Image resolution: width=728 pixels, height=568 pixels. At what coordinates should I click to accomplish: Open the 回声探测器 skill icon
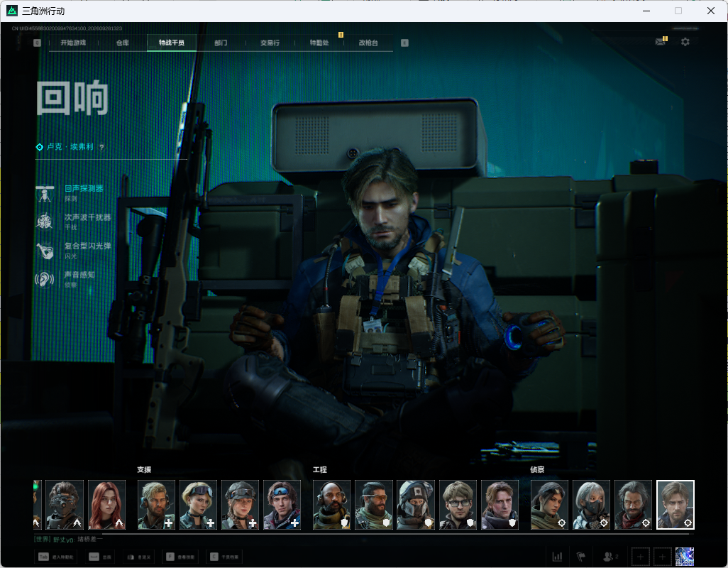tap(45, 193)
